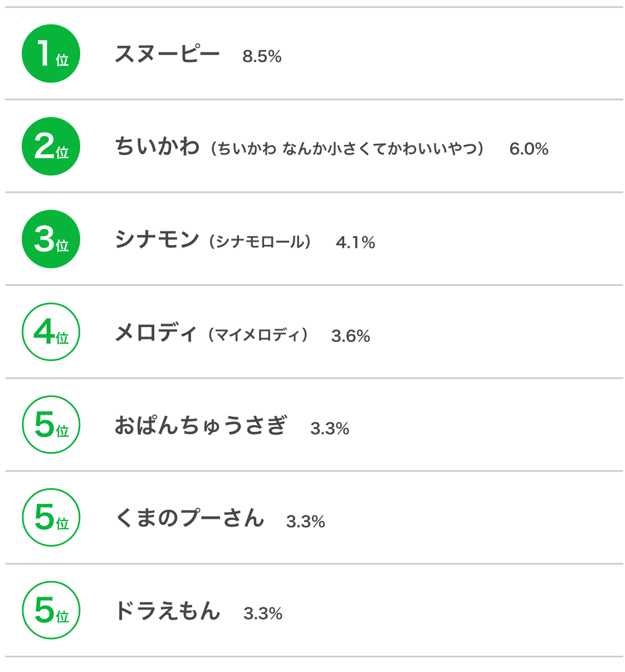Click the 5位 badge beside くまのプーさん
Screen dimensions: 625x672
pyautogui.click(x=51, y=517)
